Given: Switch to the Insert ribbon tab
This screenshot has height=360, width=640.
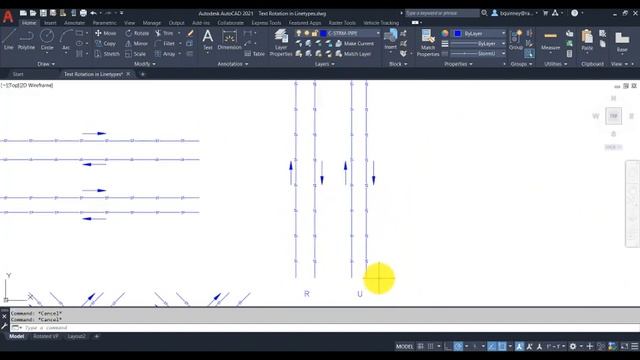Looking at the screenshot, I should (x=50, y=23).
